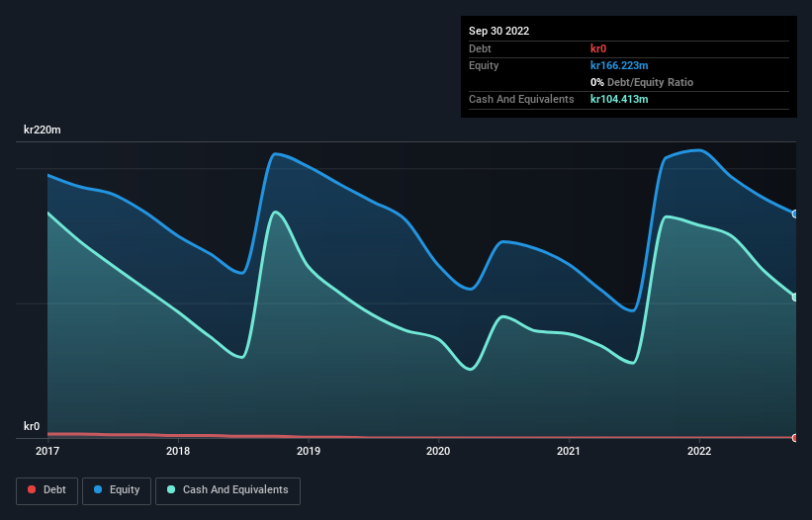Click the kr220m y-axis label
The width and height of the screenshot is (812, 520).
[42, 130]
